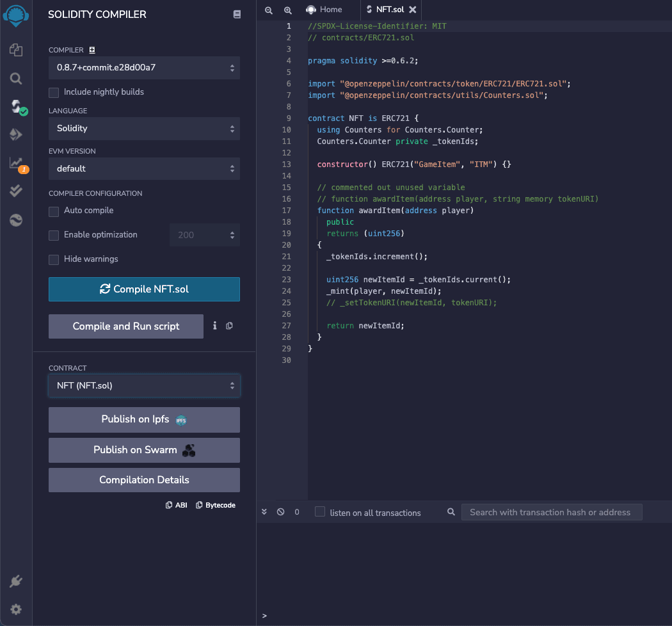This screenshot has height=626, width=672.
Task: Enable Include nightly builds checkbox
Action: coord(54,92)
